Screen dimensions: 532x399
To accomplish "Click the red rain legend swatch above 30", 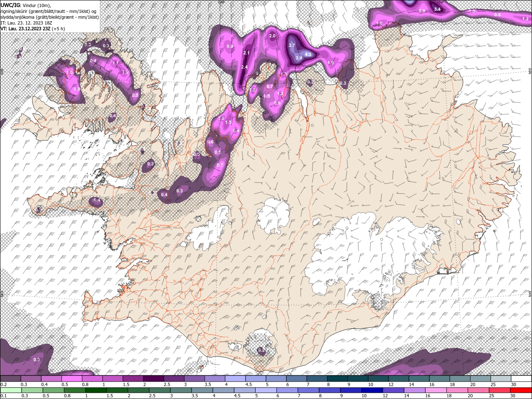I will [521, 390].
